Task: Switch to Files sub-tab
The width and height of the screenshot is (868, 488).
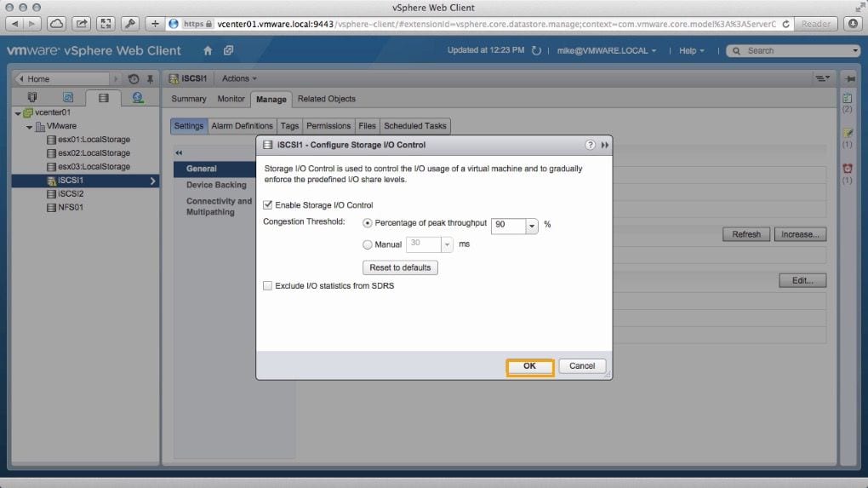Action: tap(367, 126)
